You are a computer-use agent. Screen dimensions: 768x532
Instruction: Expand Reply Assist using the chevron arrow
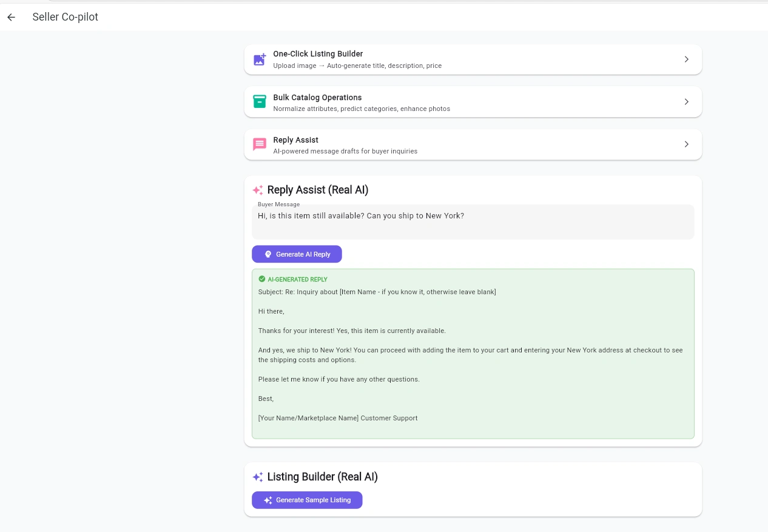[686, 144]
